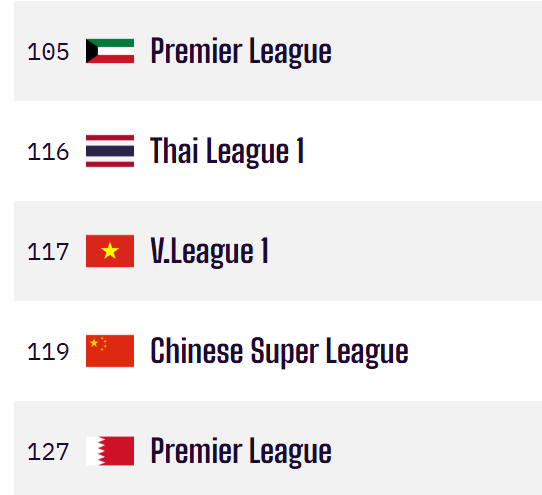Select rank number 105
The image size is (542, 495).
click(x=48, y=52)
